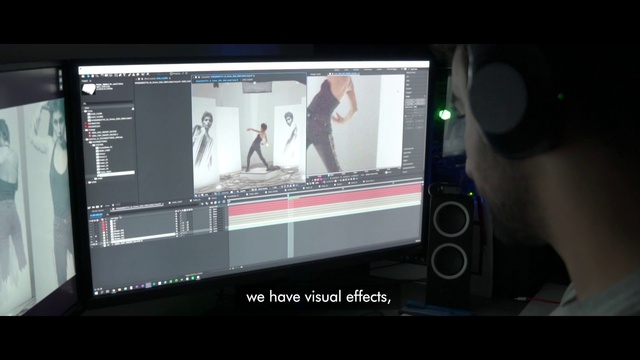
Task: Click the timeline playhead marker
Action: (288, 197)
